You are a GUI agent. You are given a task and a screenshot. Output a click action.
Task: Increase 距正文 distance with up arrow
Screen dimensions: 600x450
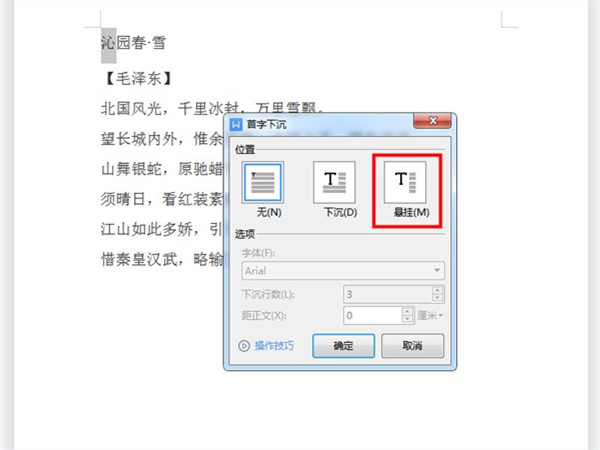point(408,311)
